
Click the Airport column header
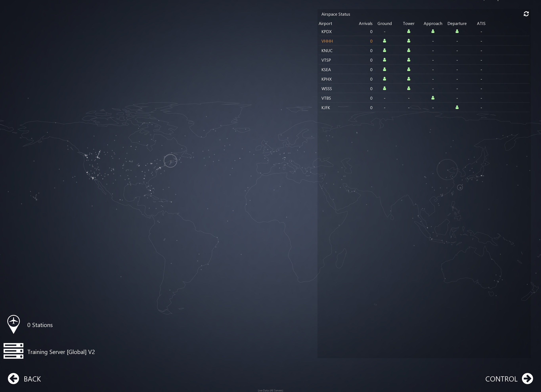(325, 23)
